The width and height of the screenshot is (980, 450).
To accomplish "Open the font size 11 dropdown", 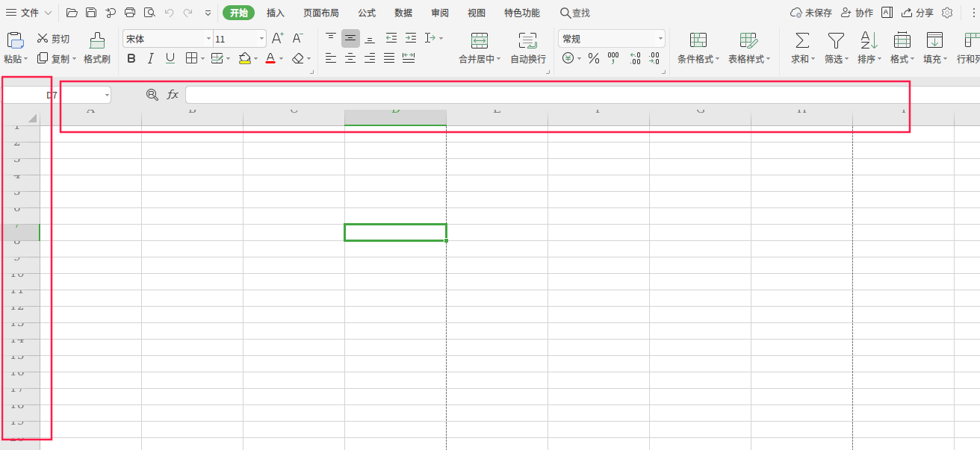I will click(261, 39).
